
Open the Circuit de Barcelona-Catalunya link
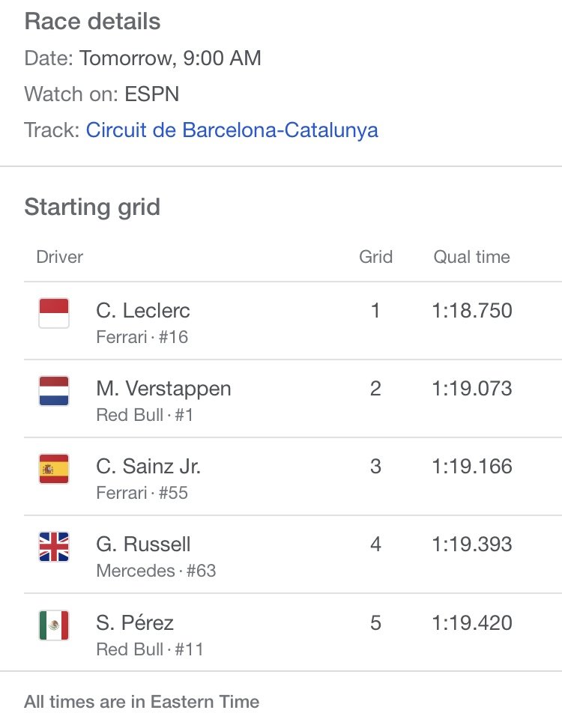(232, 130)
